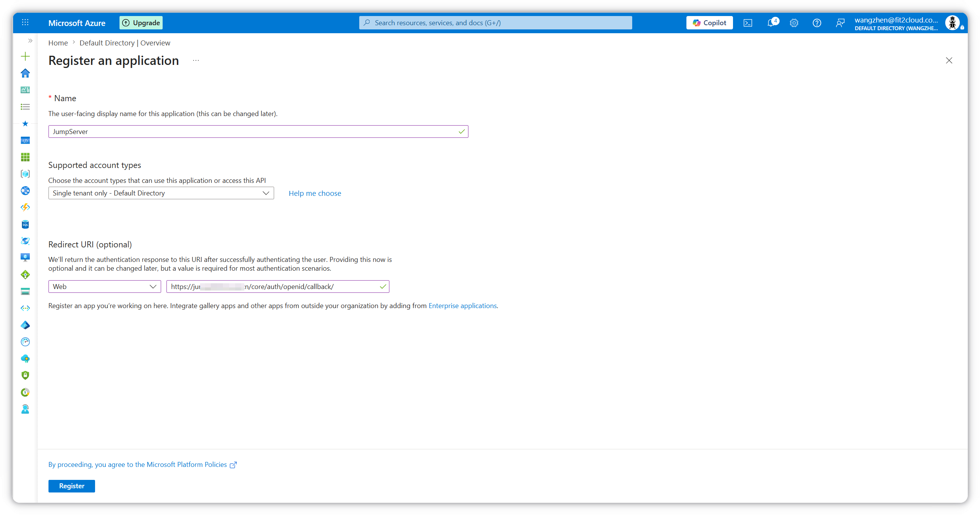Open Microsoft Entra ID blue diamond icon
980x515 pixels.
[x=25, y=325]
